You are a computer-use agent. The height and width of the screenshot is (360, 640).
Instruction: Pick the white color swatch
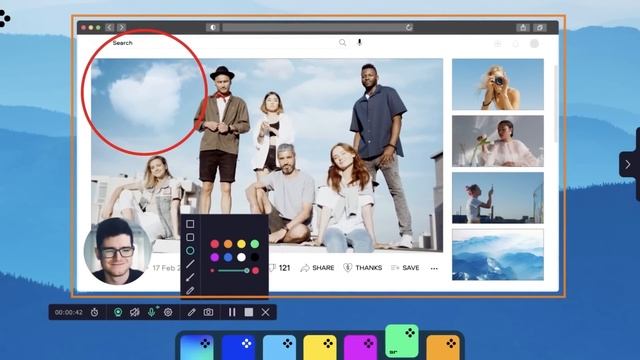[242, 257]
